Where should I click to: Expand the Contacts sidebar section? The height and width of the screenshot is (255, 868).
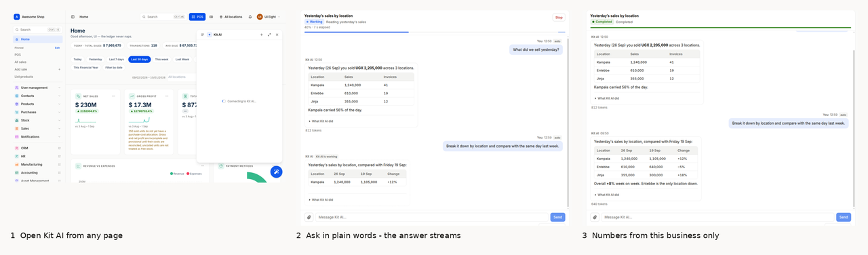60,96
